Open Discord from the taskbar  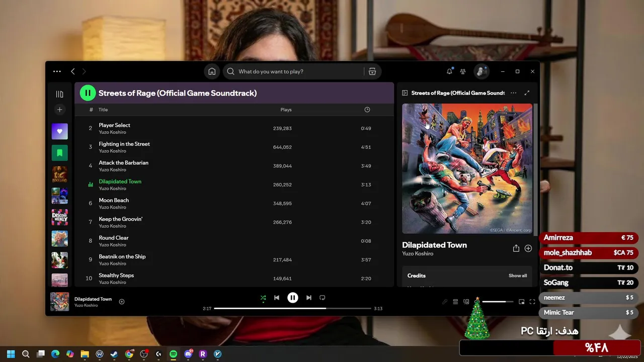188,354
